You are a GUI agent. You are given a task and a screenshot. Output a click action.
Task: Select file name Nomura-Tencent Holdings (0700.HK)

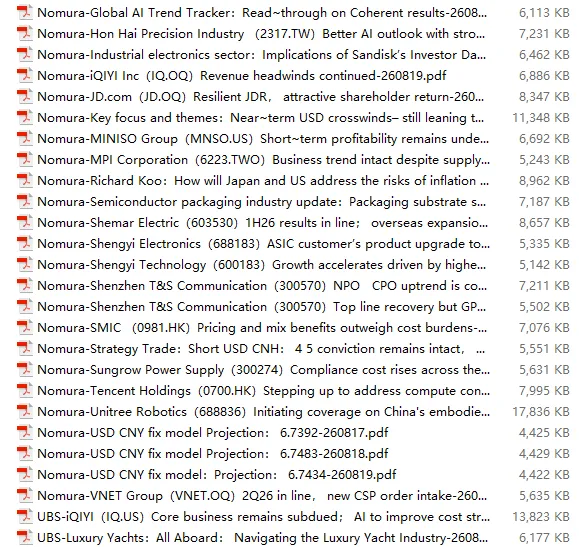[x=264, y=391]
